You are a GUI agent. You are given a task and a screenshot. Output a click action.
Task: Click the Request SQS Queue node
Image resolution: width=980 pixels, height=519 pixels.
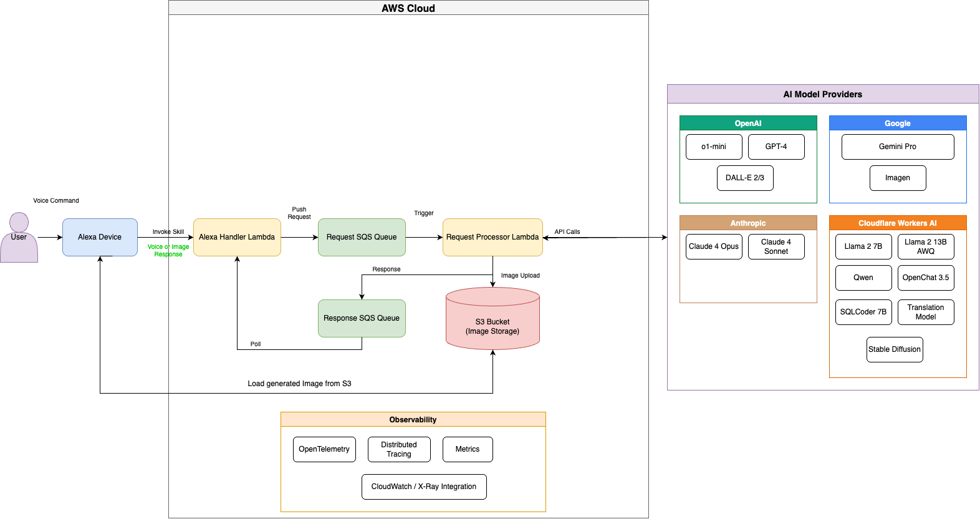pos(362,237)
